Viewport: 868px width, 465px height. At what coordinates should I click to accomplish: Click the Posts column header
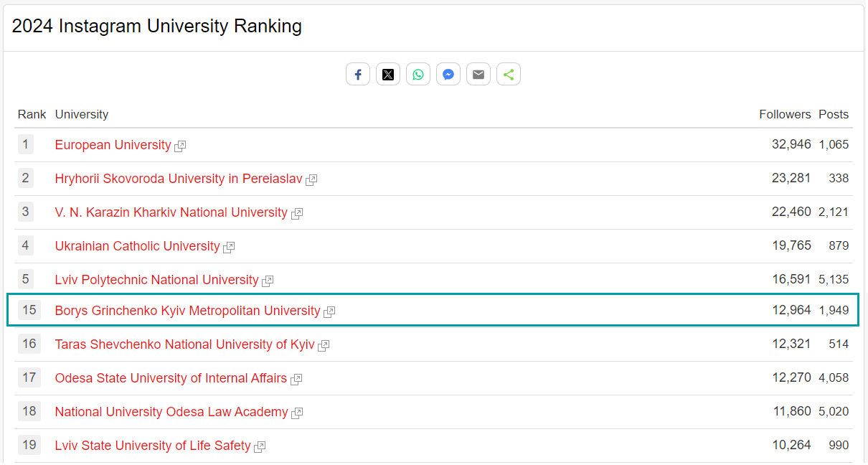click(x=834, y=114)
